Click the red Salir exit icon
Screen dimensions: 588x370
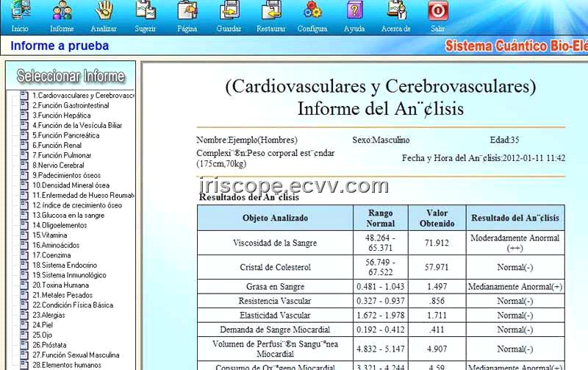(438, 12)
